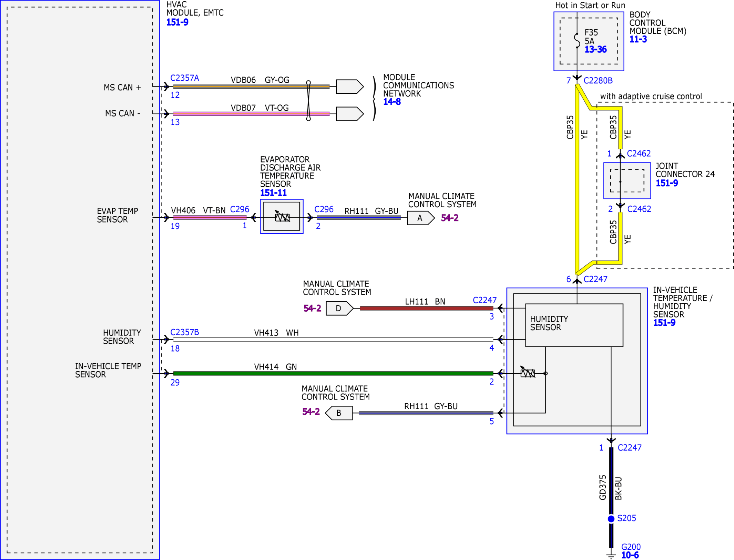Select EVAP TEMP SENSOR pin label
The height and width of the screenshot is (560, 734).
117,215
